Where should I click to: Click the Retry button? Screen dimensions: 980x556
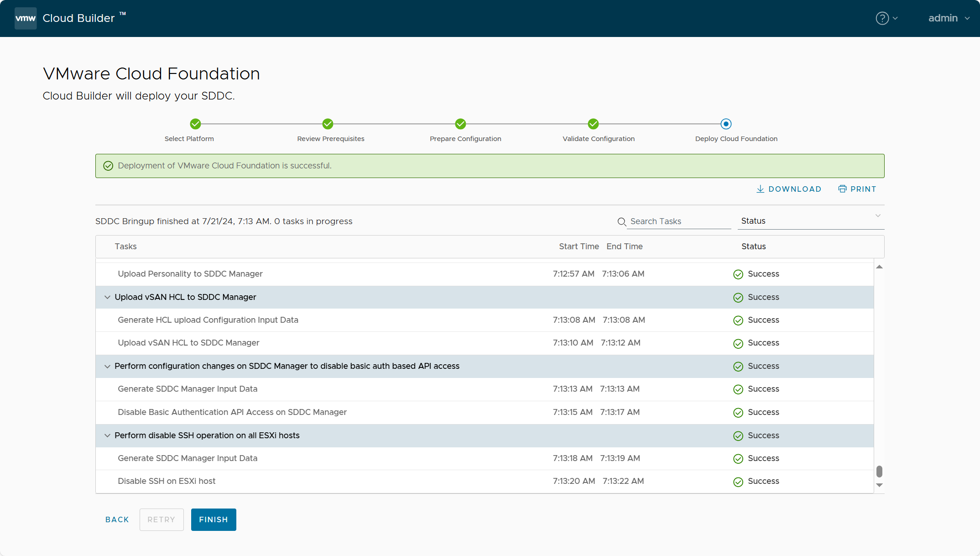[x=162, y=519]
